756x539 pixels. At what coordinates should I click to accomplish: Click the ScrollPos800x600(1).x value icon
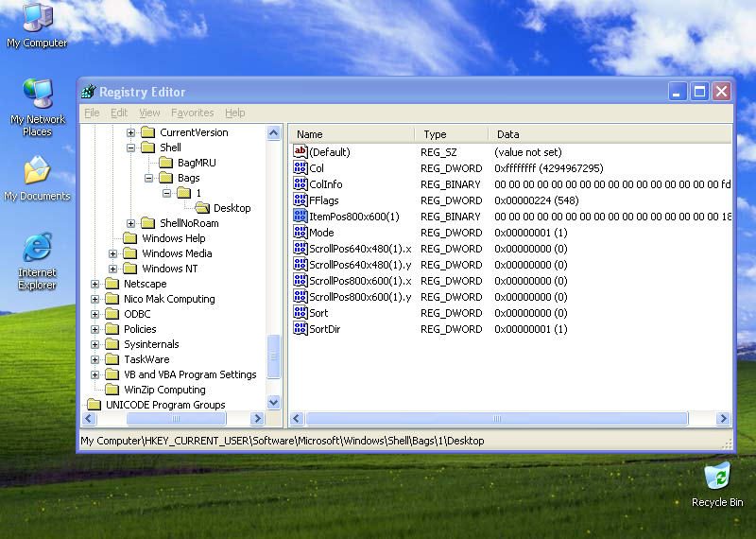[x=300, y=280]
